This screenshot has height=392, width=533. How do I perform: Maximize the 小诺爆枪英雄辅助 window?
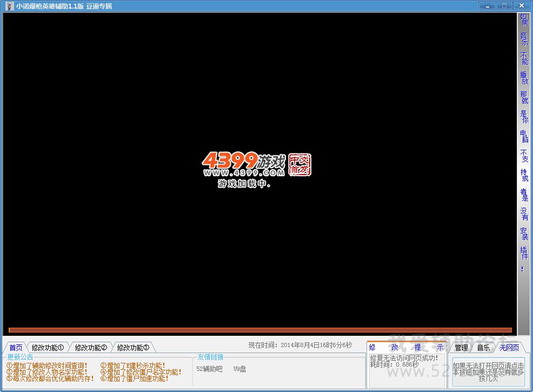coord(504,6)
